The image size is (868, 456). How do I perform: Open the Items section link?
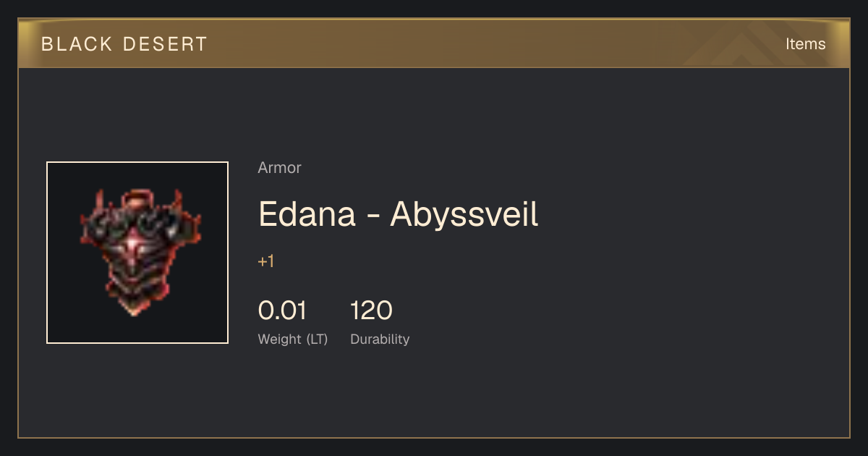(x=805, y=44)
